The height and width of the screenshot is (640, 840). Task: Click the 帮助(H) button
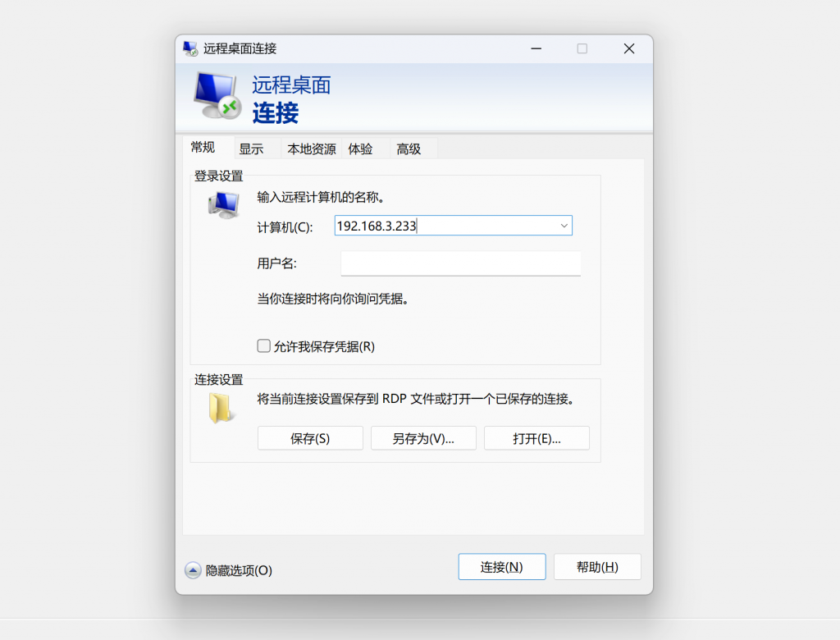(x=597, y=567)
